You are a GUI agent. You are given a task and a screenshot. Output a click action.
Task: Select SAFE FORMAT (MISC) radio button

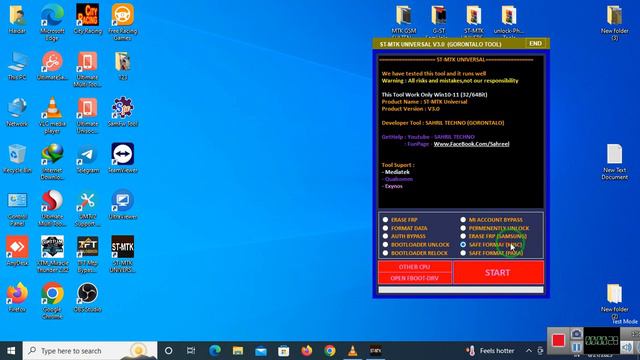(x=463, y=244)
